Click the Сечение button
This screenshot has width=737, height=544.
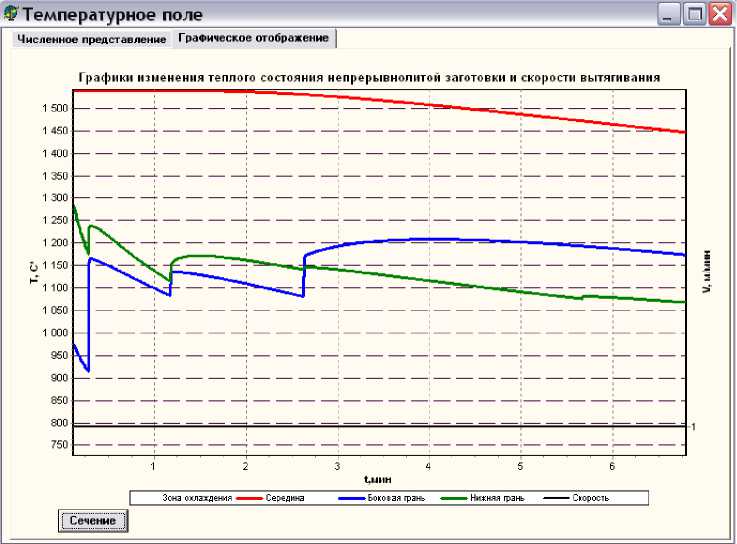93,520
